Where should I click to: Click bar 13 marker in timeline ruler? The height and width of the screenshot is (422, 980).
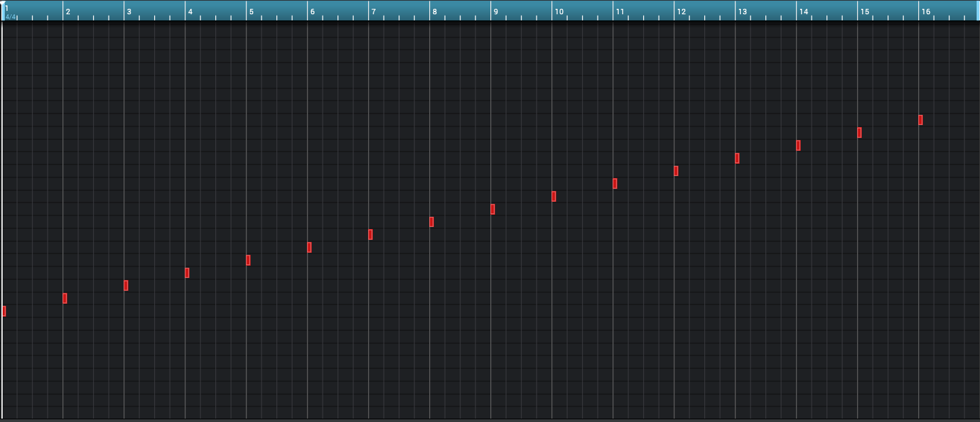[x=742, y=12]
